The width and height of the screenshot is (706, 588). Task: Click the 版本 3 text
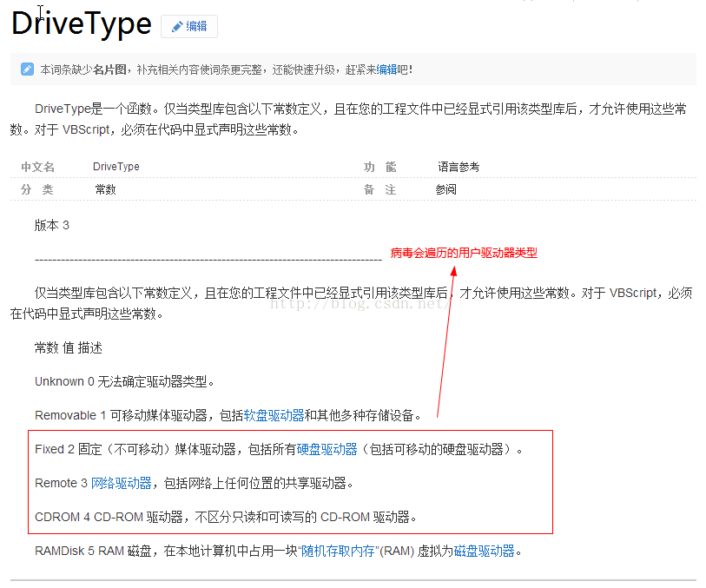coord(52,225)
